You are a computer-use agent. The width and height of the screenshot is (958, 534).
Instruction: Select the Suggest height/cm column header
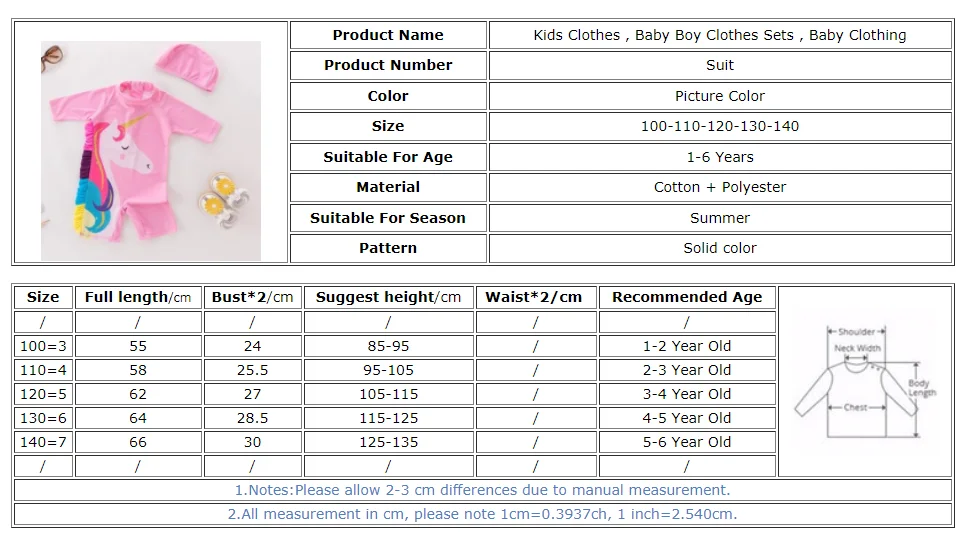coord(388,297)
